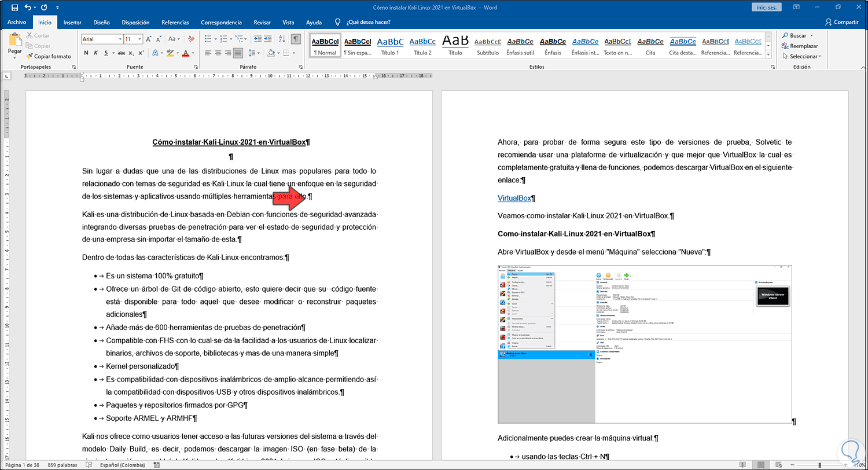Switch to the Disposición tab
Image resolution: width=868 pixels, height=470 pixels.
coord(135,23)
